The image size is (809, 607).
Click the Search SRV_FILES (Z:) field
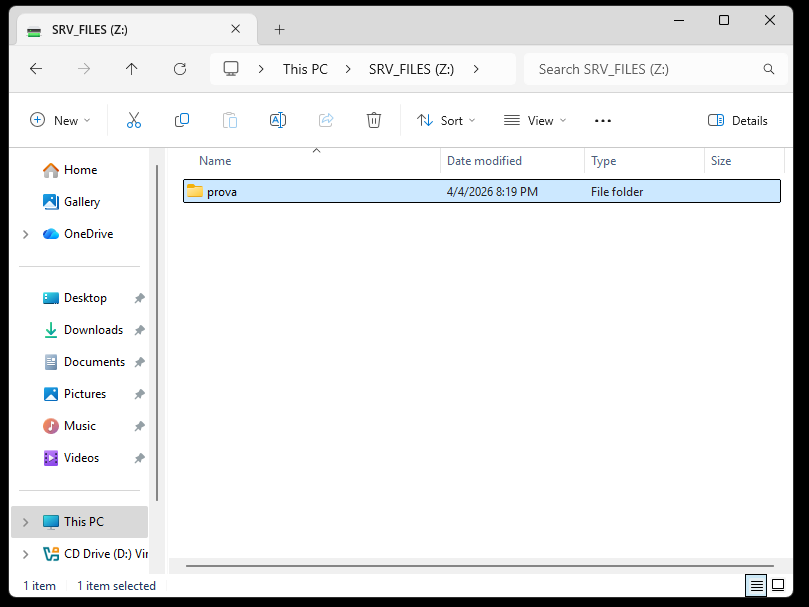click(x=645, y=69)
